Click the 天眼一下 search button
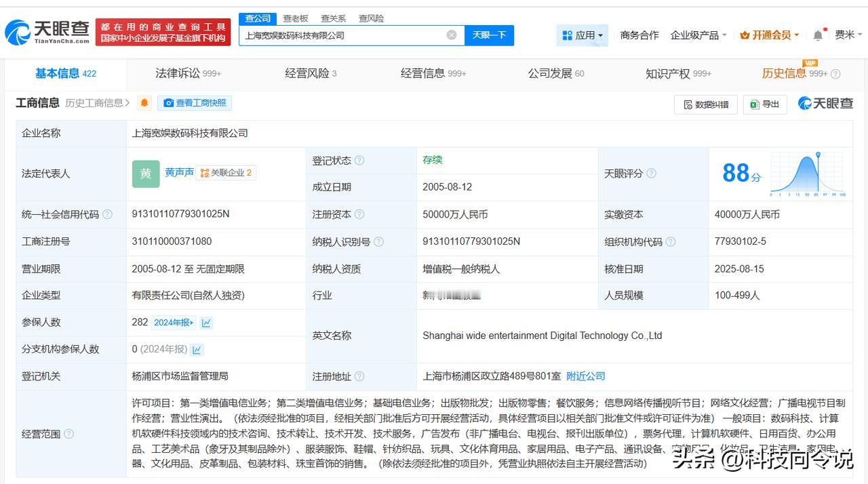868x484 pixels. tap(489, 35)
